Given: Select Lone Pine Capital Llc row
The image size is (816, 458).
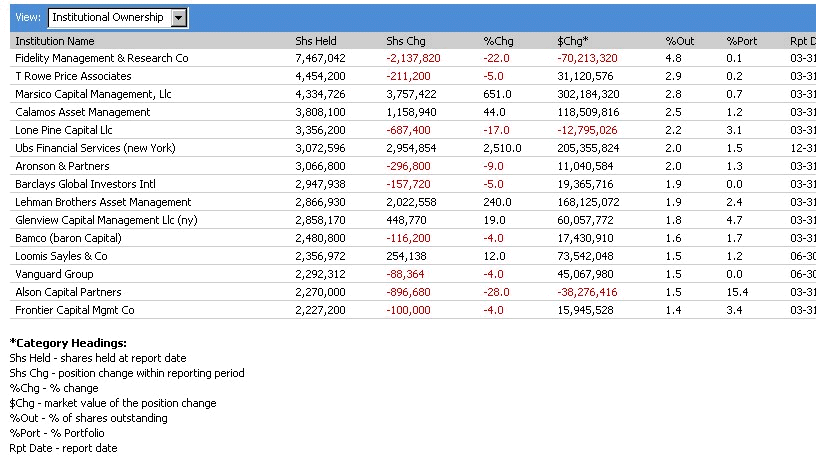Looking at the screenshot, I should pyautogui.click(x=413, y=130).
